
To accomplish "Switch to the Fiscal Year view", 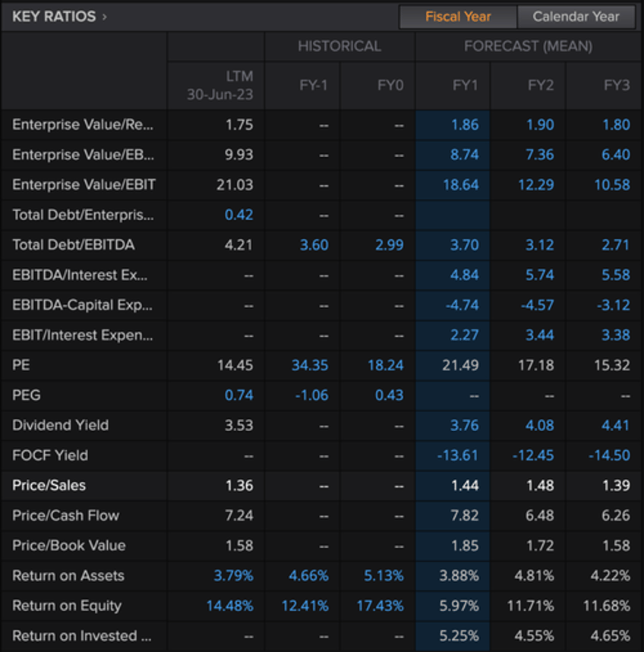I will (458, 17).
